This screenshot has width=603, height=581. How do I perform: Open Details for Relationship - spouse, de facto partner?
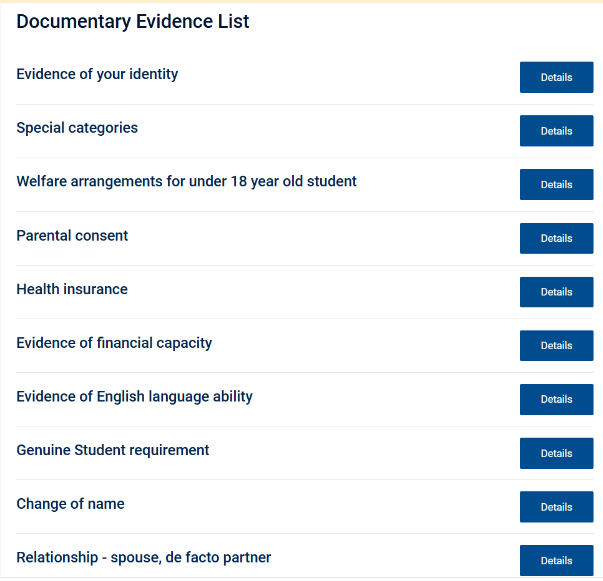tap(556, 560)
